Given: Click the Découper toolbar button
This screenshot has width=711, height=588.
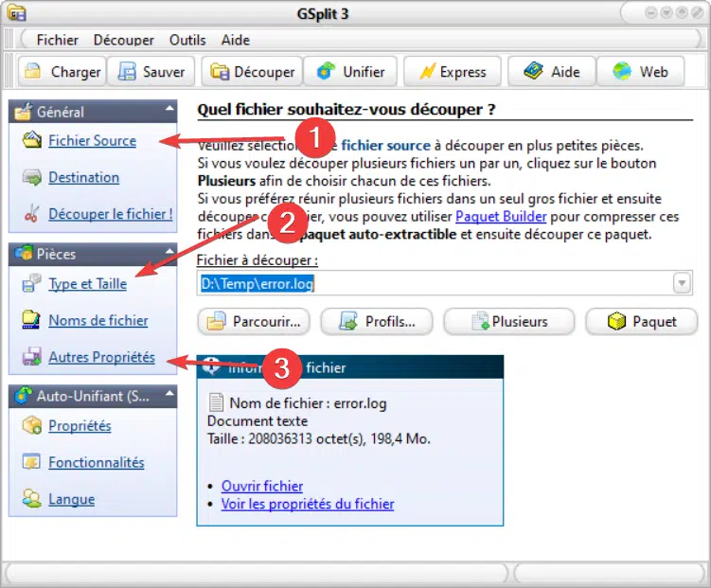Looking at the screenshot, I should (252, 72).
